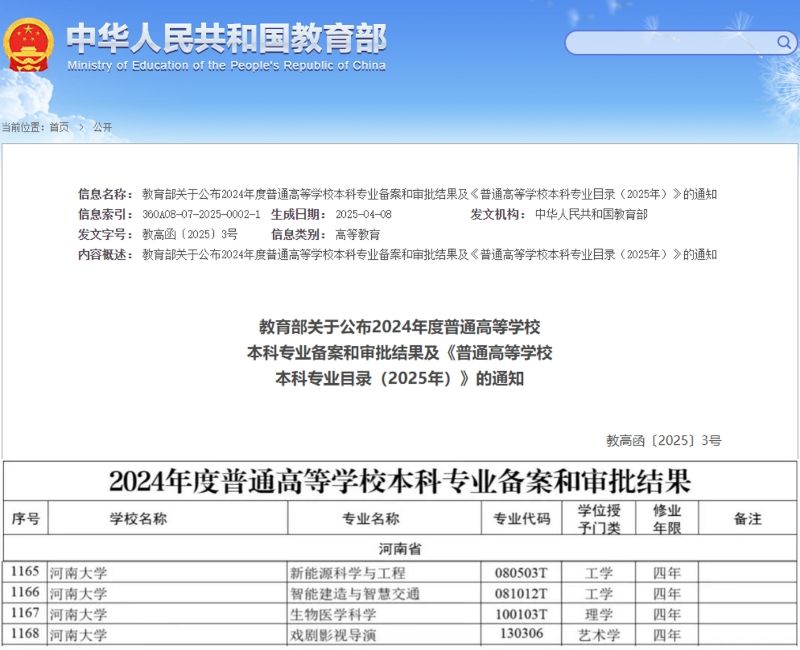Viewport: 800px width, 650px height.
Task: Select the 新能源科学与工程 major cell
Action: pos(347,573)
